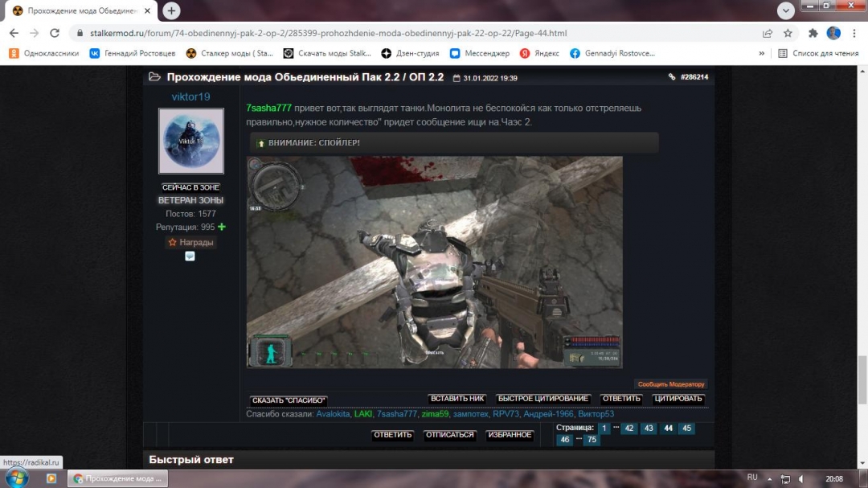868x488 pixels.
Task: Open the viktor19 profile link
Action: pos(191,96)
